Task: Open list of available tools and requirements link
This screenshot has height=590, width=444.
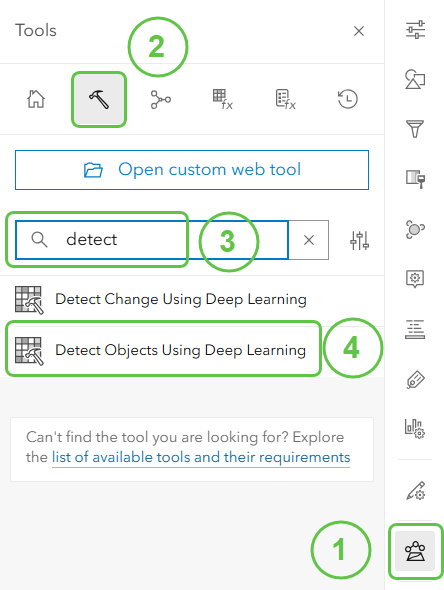Action: [201, 458]
